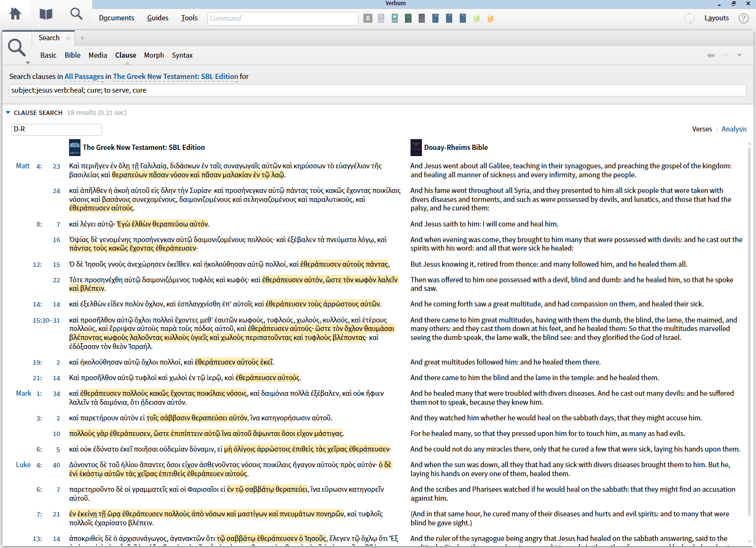Click the Command input box
This screenshot has height=548, width=756.
[283, 18]
